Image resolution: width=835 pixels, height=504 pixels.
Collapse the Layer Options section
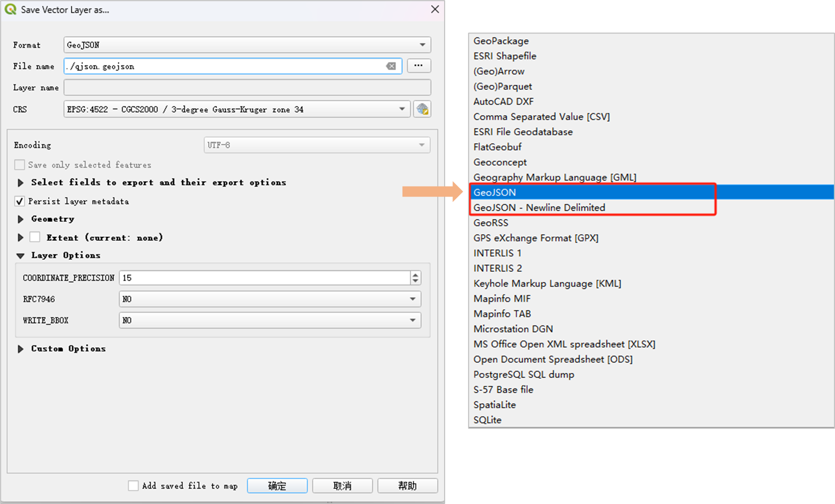[20, 256]
